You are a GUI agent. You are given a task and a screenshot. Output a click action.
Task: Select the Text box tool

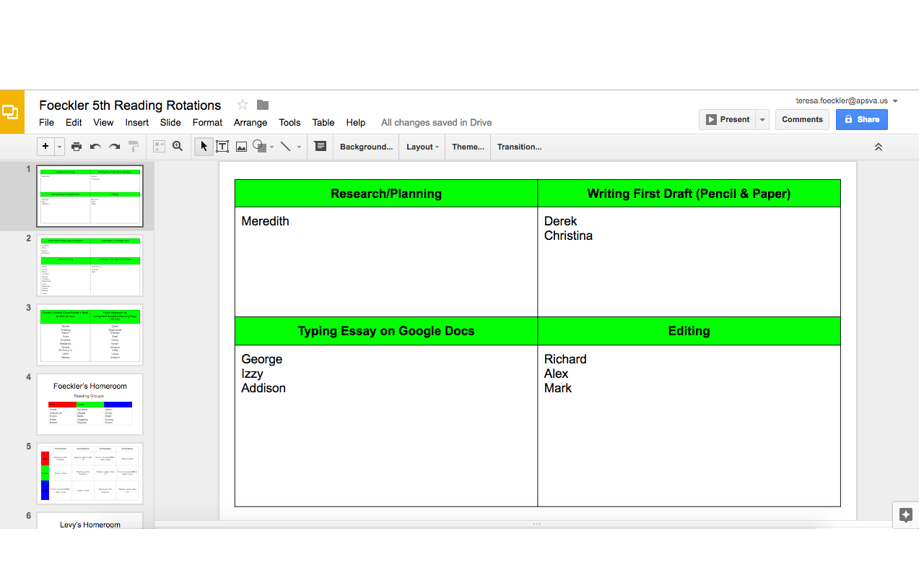[x=222, y=147]
